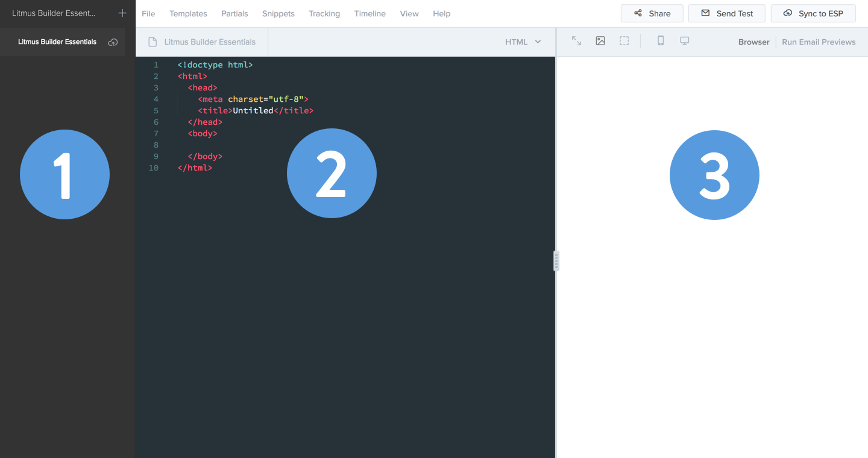Toggle the Browser preview mode
Image resolution: width=868 pixels, height=458 pixels.
tap(753, 42)
